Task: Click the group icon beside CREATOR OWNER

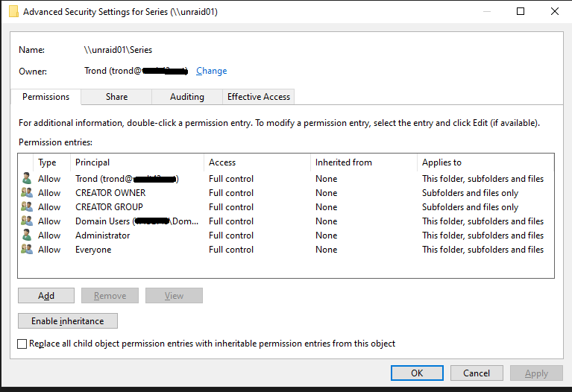Action: click(x=27, y=192)
